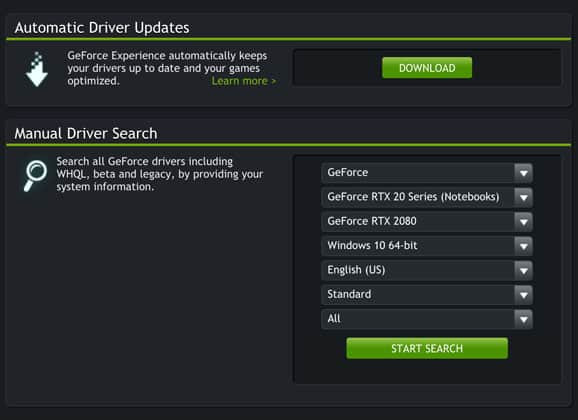Click the arrow beside Windows 10 64-bit
The width and height of the screenshot is (578, 420).
523,246
